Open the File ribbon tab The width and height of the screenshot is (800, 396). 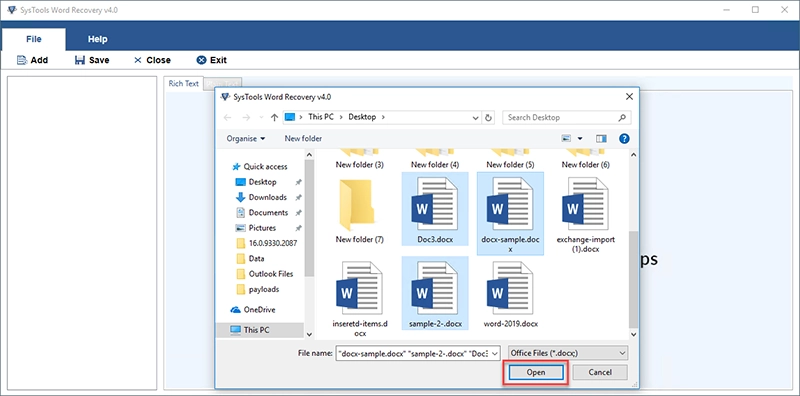click(x=34, y=39)
